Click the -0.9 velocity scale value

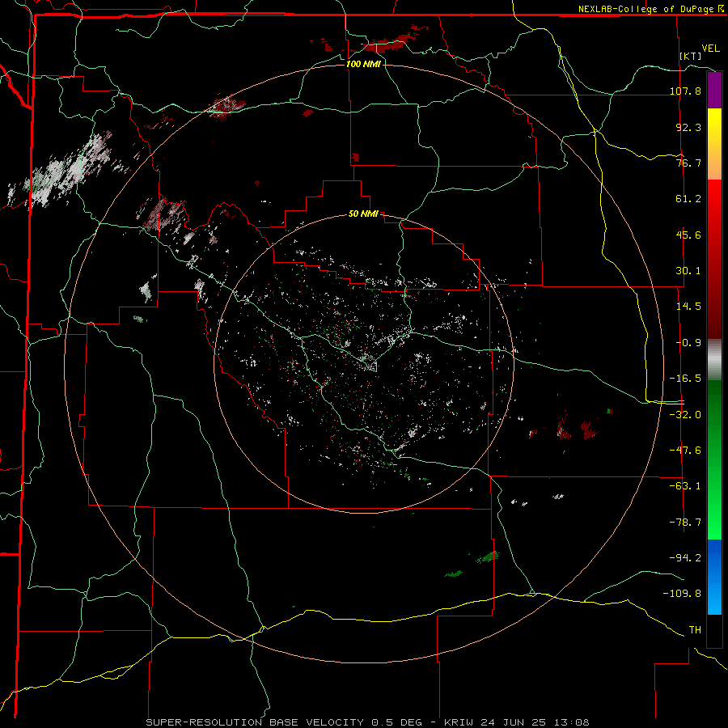tap(688, 343)
